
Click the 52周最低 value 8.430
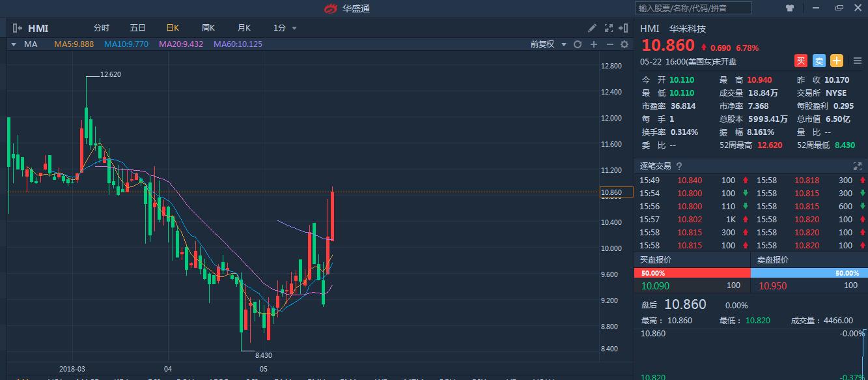845,145
